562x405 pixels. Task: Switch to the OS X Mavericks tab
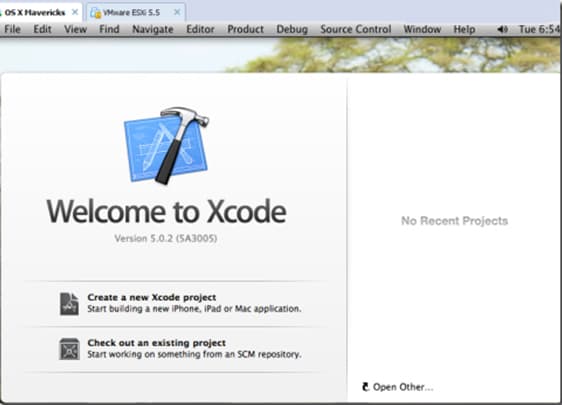pyautogui.click(x=35, y=13)
